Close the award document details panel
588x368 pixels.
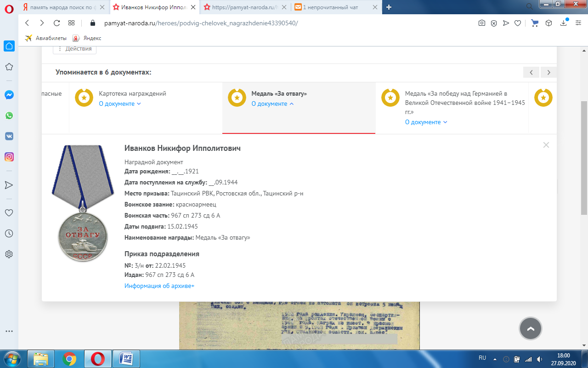(x=546, y=145)
